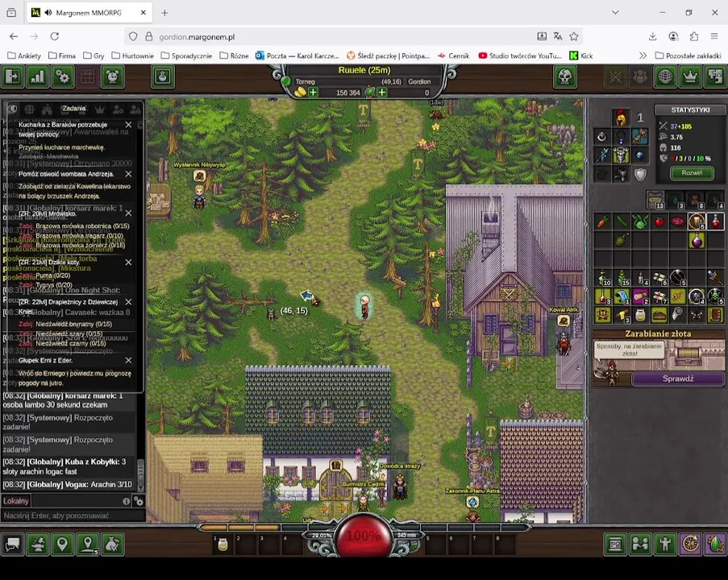
Task: Click the alarm clock icon in top bar
Action: 112,77
